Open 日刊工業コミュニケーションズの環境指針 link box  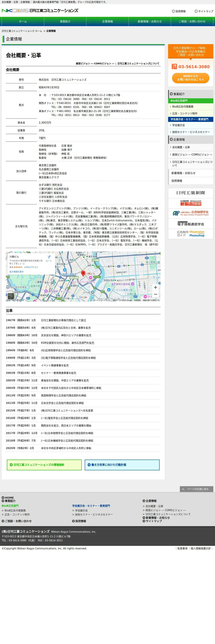(x=44, y=465)
